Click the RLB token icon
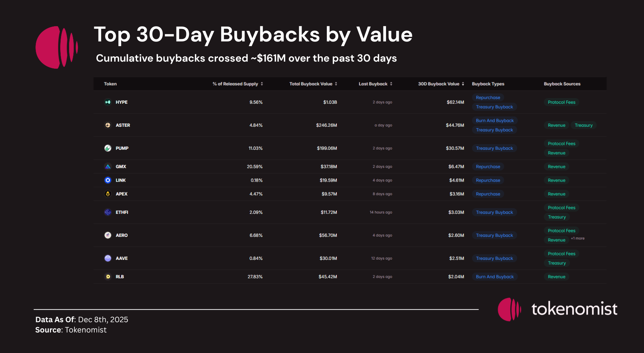 (x=108, y=277)
